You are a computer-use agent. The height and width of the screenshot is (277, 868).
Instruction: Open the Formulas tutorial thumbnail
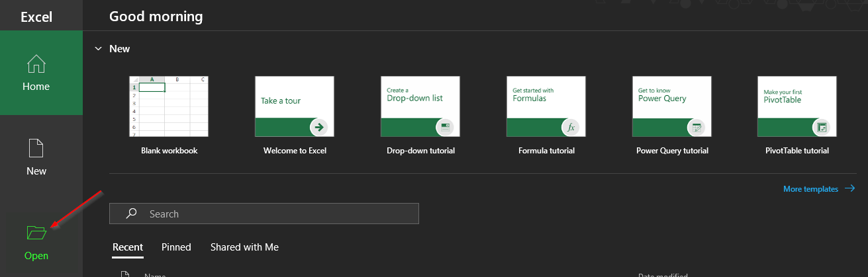coord(546,106)
